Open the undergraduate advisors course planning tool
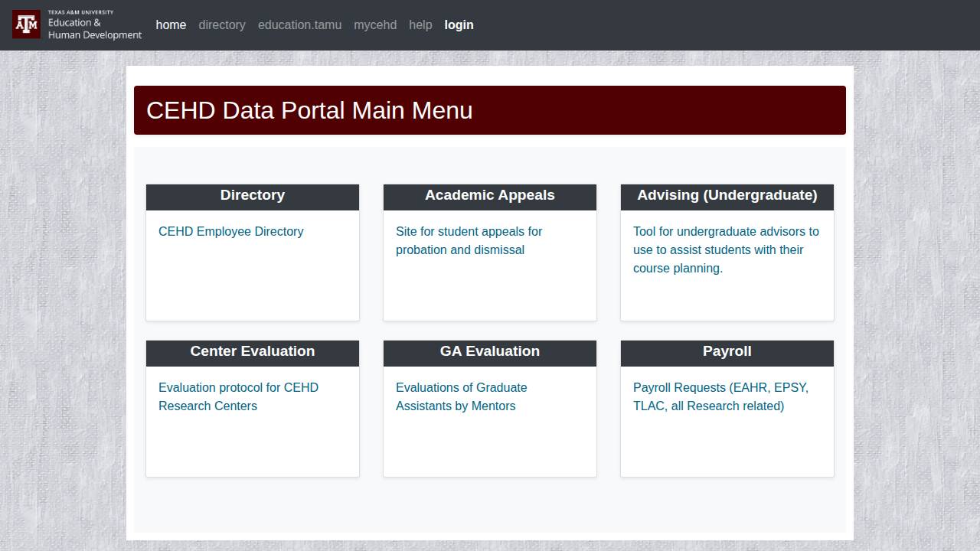The width and height of the screenshot is (980, 551). [725, 249]
